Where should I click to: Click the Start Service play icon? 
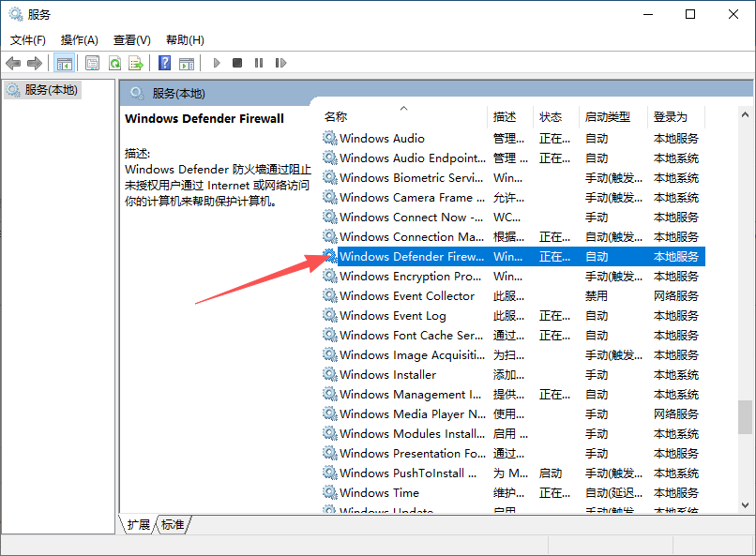(x=217, y=63)
